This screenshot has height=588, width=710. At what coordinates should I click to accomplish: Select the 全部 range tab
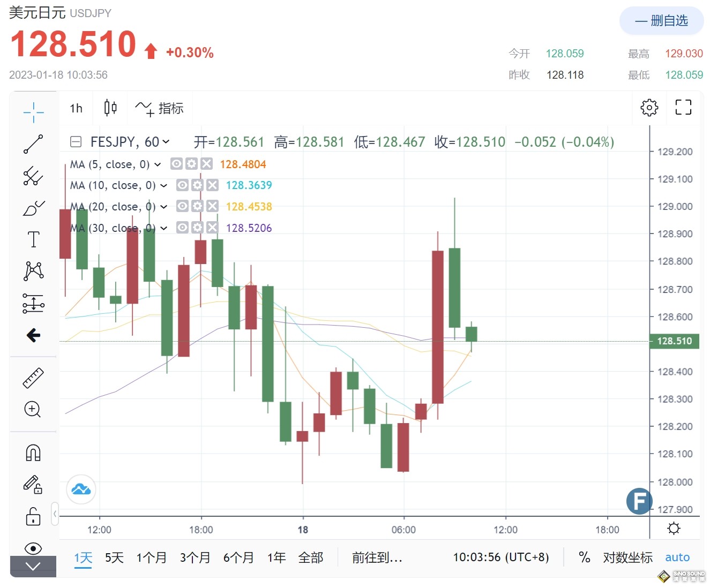(x=311, y=557)
